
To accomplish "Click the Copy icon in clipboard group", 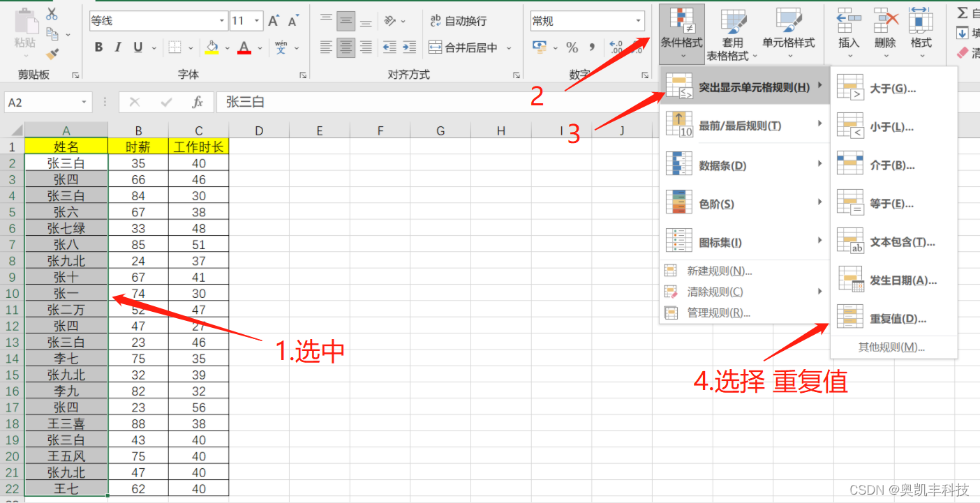I will (x=52, y=33).
